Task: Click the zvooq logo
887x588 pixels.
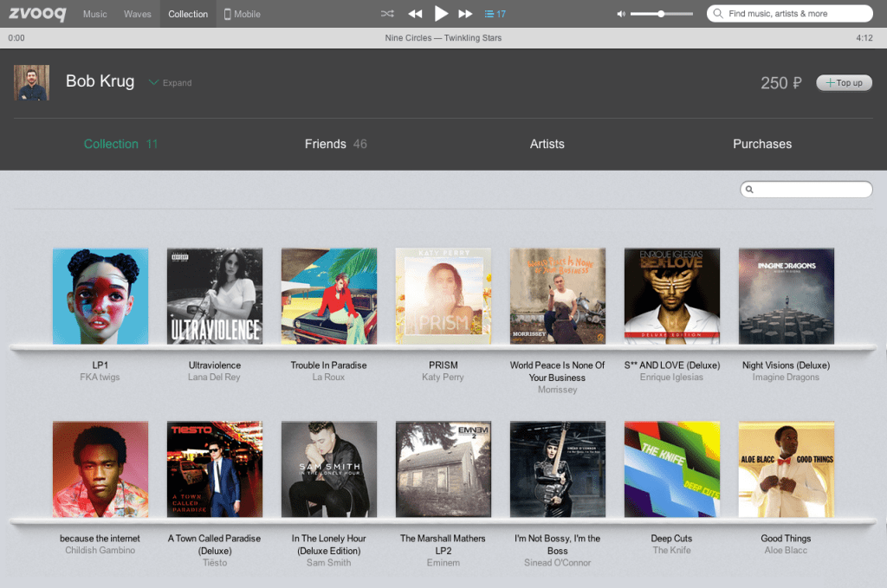Action: click(x=37, y=14)
